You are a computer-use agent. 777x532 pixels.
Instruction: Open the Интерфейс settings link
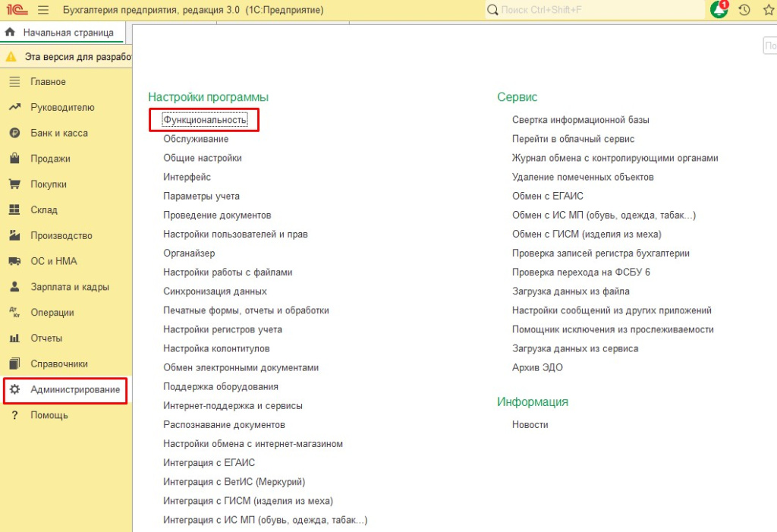click(x=187, y=177)
